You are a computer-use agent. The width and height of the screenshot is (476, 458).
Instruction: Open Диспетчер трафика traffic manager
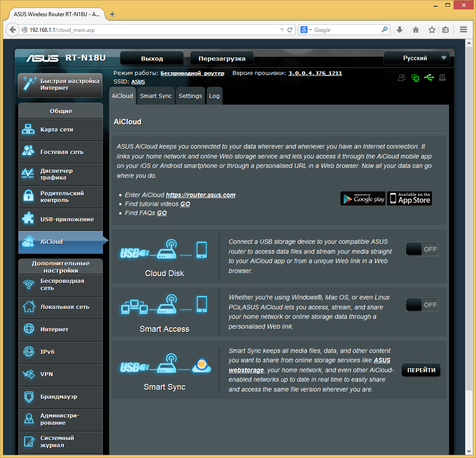[x=61, y=175]
